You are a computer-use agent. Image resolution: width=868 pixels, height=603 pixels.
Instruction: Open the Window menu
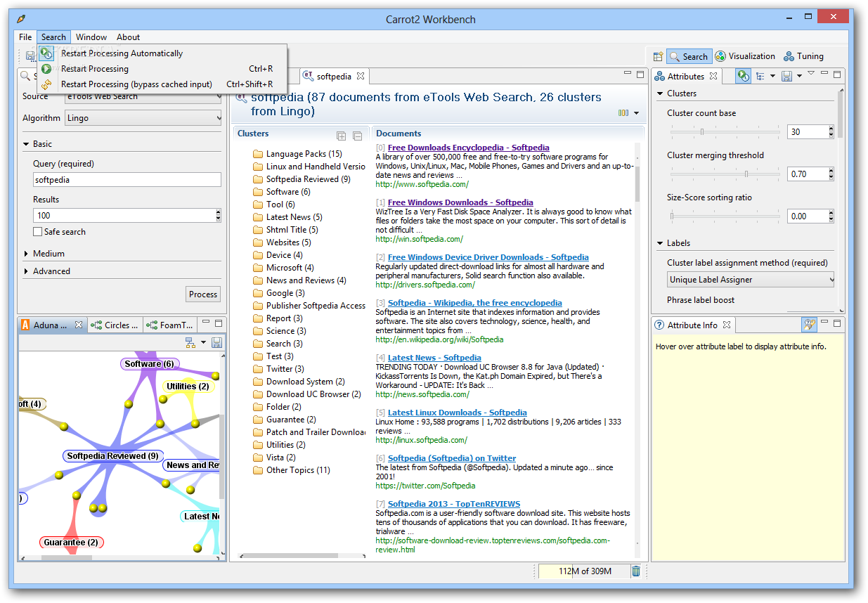(x=91, y=37)
